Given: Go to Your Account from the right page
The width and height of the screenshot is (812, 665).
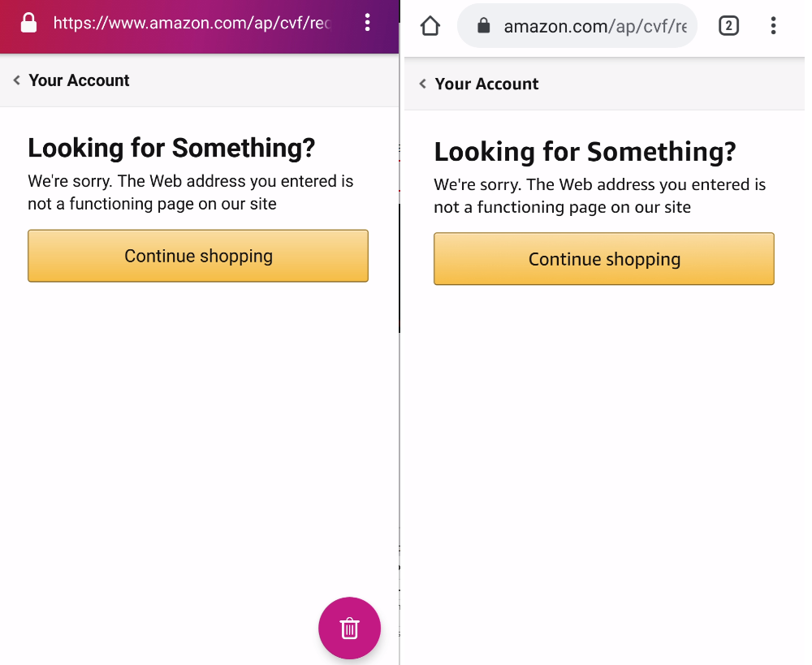Looking at the screenshot, I should (x=486, y=84).
